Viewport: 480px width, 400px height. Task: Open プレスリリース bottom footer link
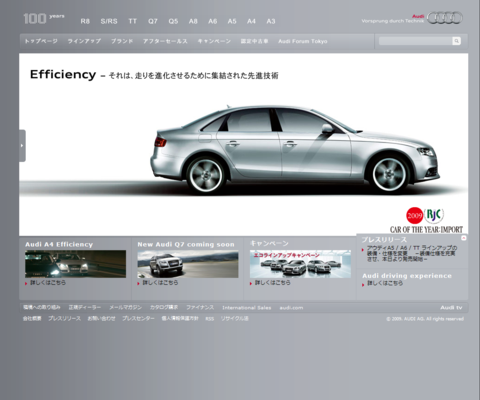(64, 319)
